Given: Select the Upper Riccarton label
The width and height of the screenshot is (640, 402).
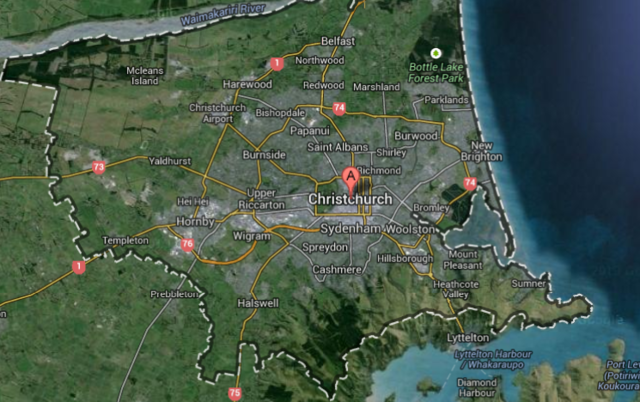Looking at the screenshot, I should (x=261, y=199).
